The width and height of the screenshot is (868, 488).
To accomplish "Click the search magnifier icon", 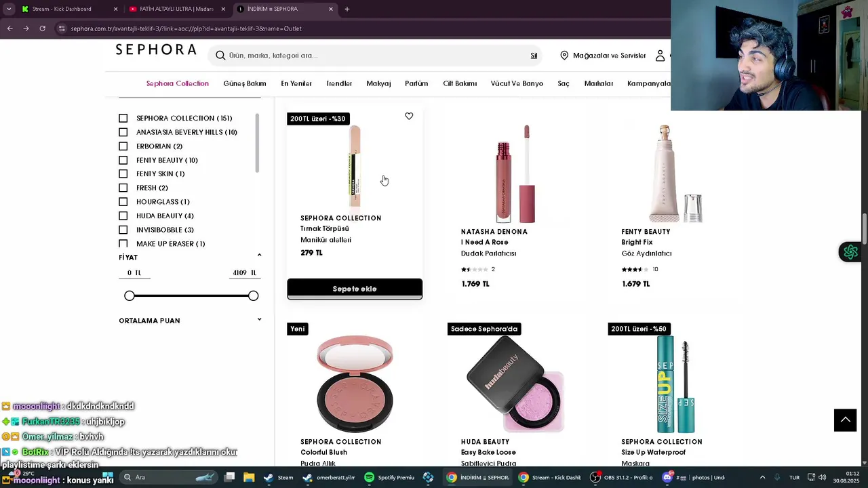I will (x=220, y=56).
